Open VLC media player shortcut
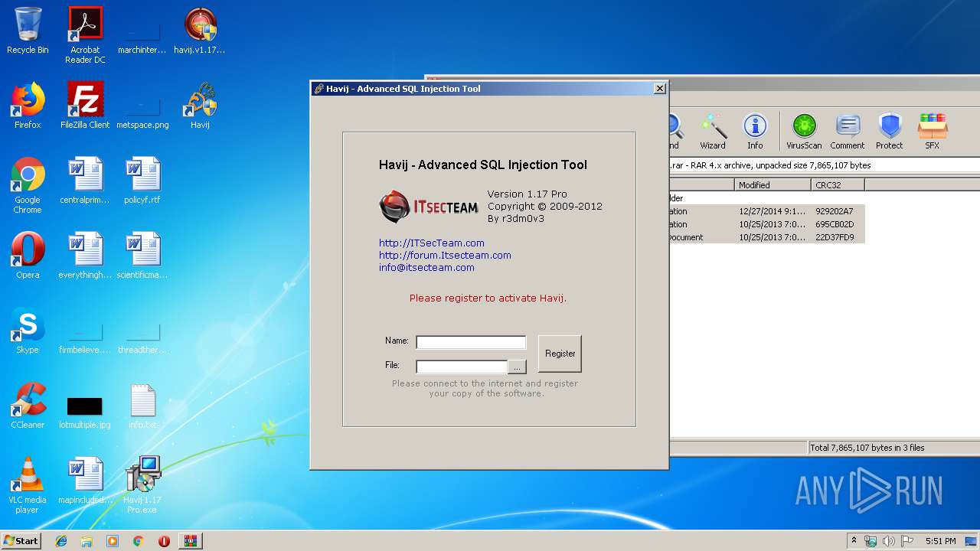The width and height of the screenshot is (980, 551). 28,485
